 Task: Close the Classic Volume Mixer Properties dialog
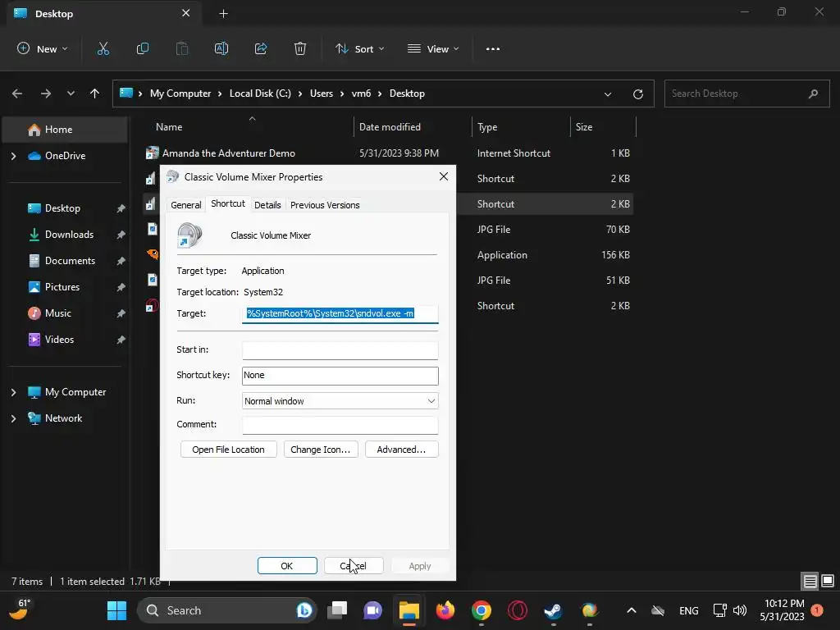click(444, 177)
